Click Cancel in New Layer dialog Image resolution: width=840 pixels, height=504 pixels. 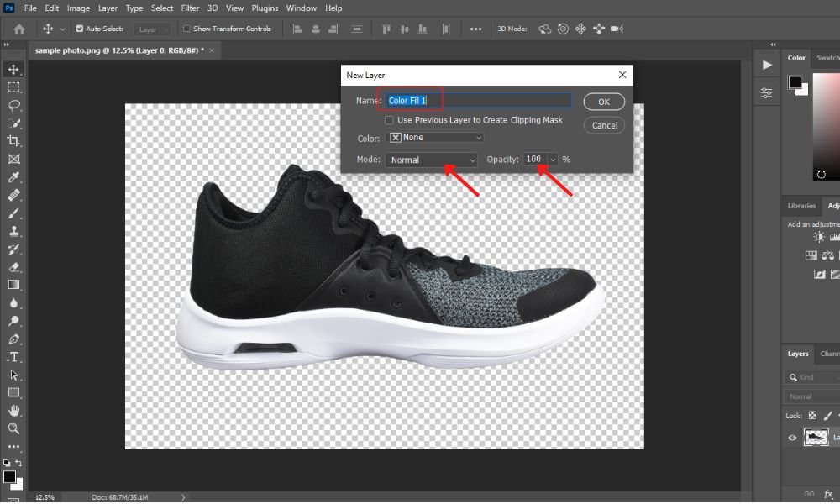point(604,125)
